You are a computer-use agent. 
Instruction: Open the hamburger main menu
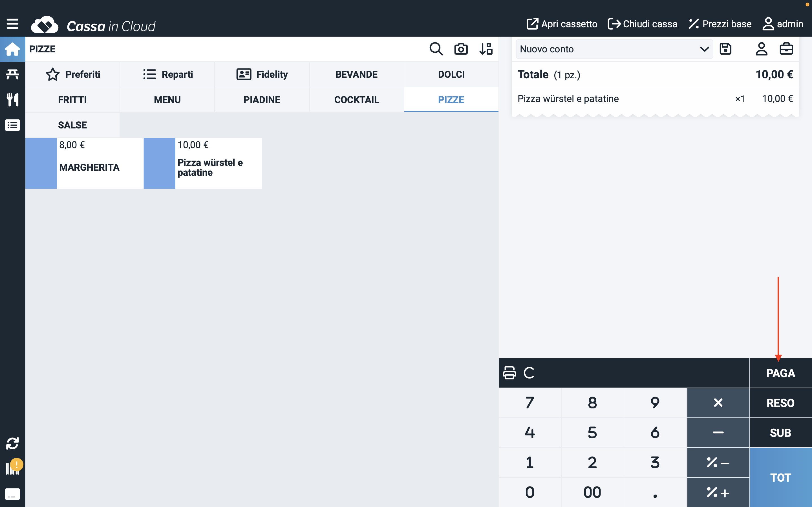click(x=12, y=24)
